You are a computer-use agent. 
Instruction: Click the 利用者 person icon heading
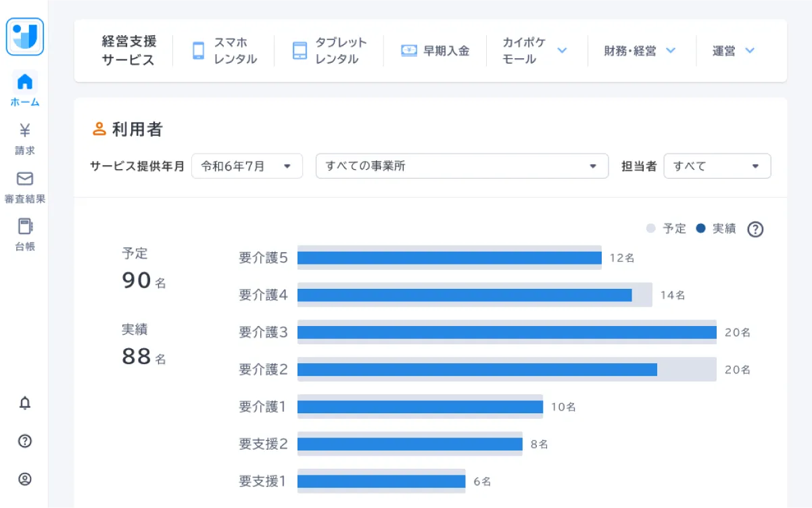[98, 129]
